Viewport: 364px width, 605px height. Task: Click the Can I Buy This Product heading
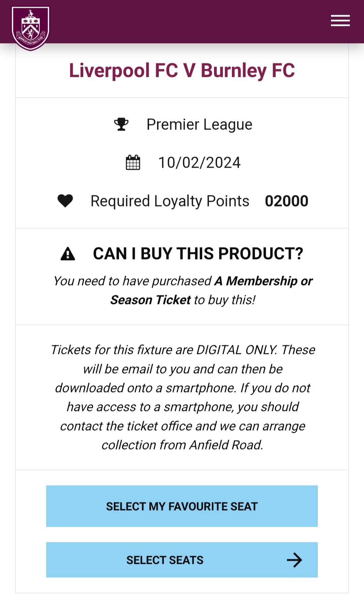(198, 254)
